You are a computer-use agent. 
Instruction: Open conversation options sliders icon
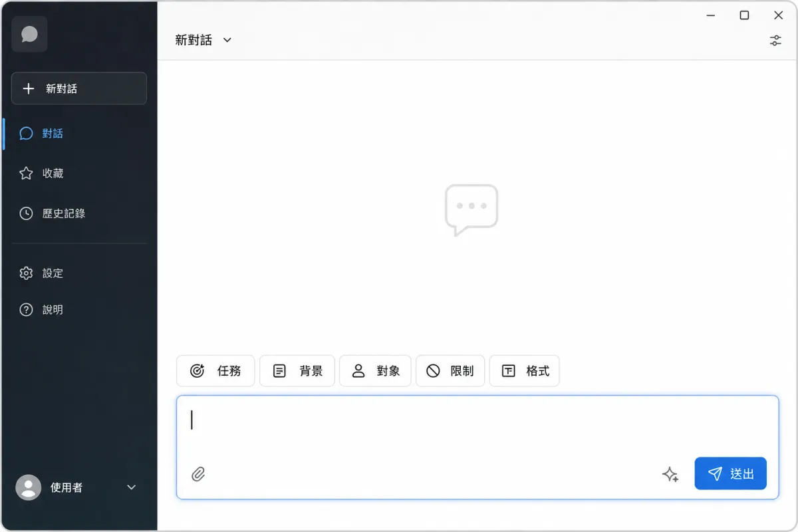pos(775,41)
